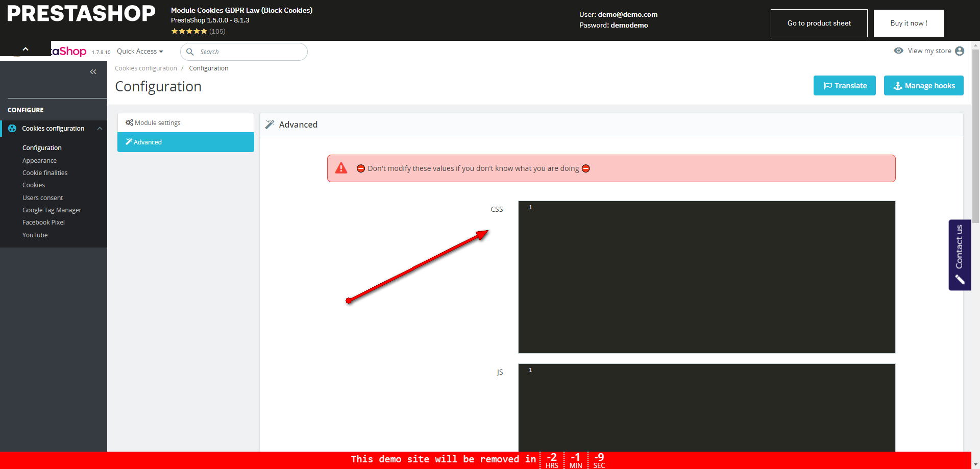Click the demo@demo.com user email text
This screenshot has width=980, height=469.
[x=628, y=14]
